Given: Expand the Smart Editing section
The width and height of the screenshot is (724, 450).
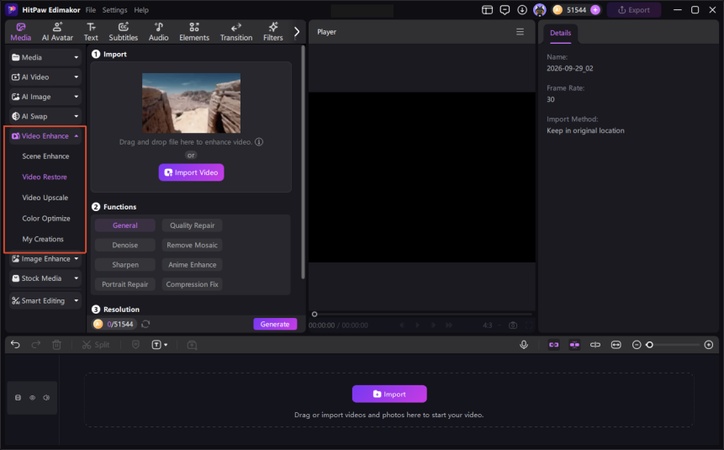Looking at the screenshot, I should point(45,300).
